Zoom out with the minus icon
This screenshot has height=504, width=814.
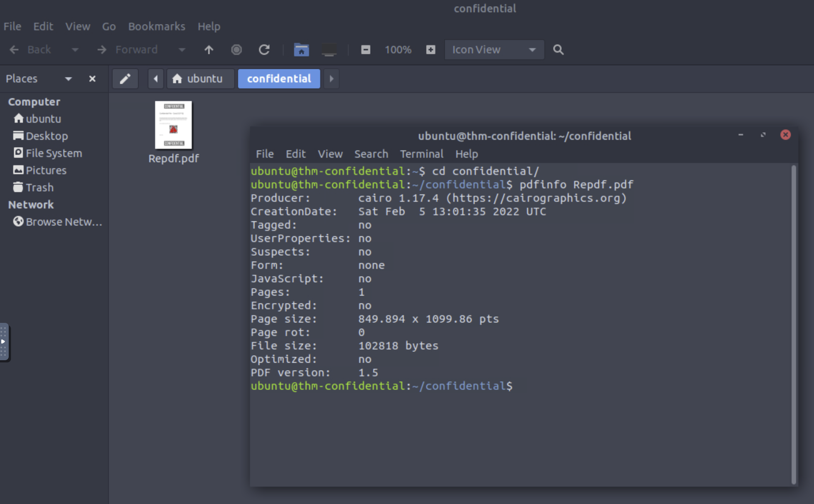click(366, 50)
